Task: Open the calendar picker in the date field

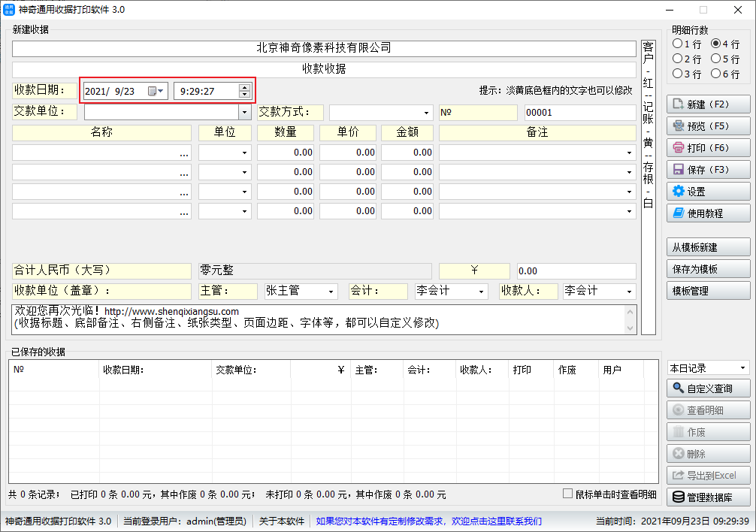Action: pos(155,91)
